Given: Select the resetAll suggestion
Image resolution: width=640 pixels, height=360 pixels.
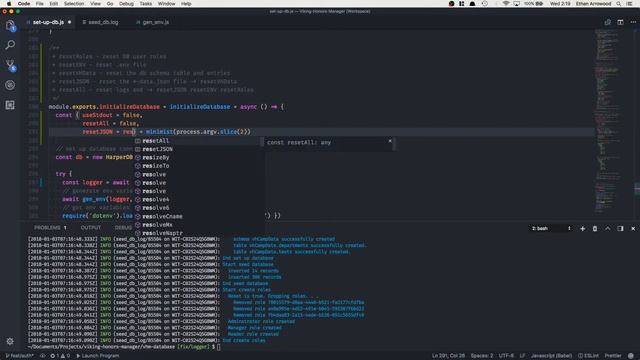Looking at the screenshot, I should pyautogui.click(x=199, y=141).
